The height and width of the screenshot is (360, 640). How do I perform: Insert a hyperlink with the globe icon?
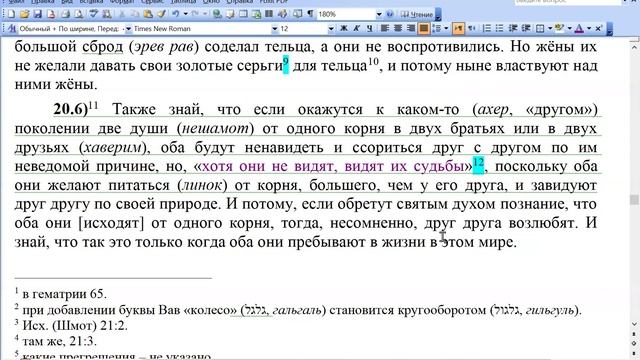(217, 14)
